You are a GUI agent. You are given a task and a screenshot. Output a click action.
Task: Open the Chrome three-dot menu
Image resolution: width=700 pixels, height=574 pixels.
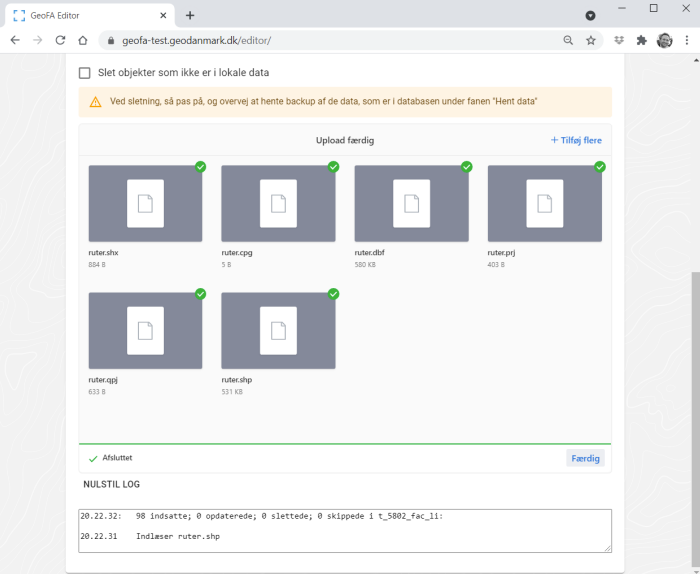coord(687,41)
